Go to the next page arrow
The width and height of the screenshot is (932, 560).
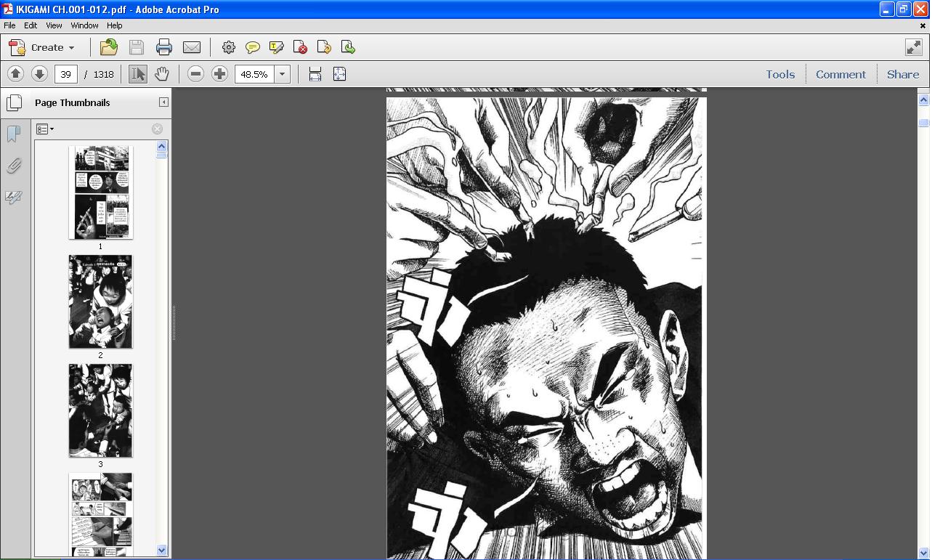pos(39,74)
